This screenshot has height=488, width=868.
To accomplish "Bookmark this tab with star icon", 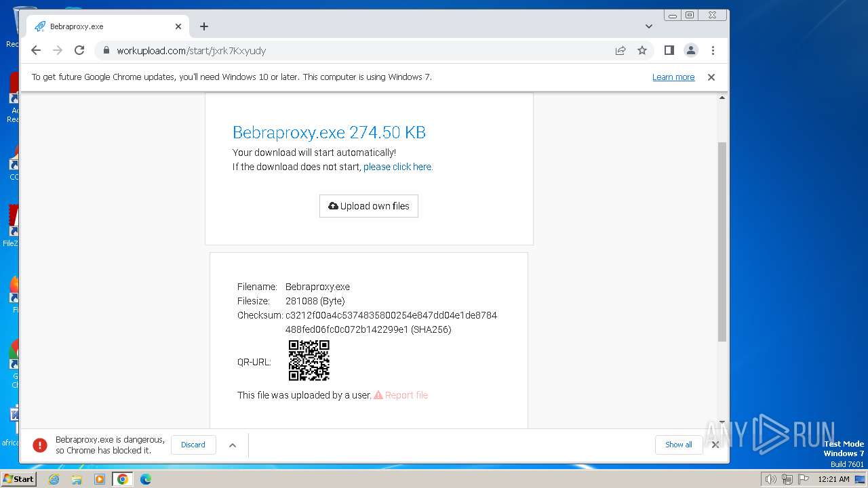I will point(642,50).
